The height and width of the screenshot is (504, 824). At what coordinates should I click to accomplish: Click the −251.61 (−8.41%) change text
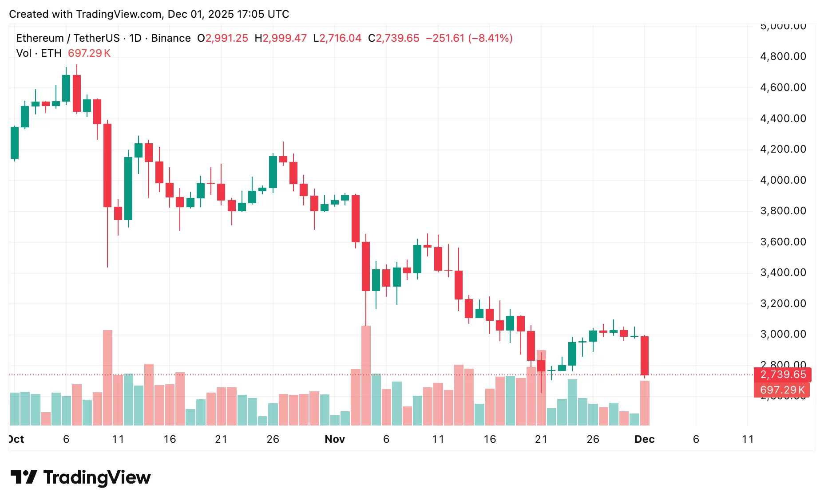pyautogui.click(x=469, y=38)
